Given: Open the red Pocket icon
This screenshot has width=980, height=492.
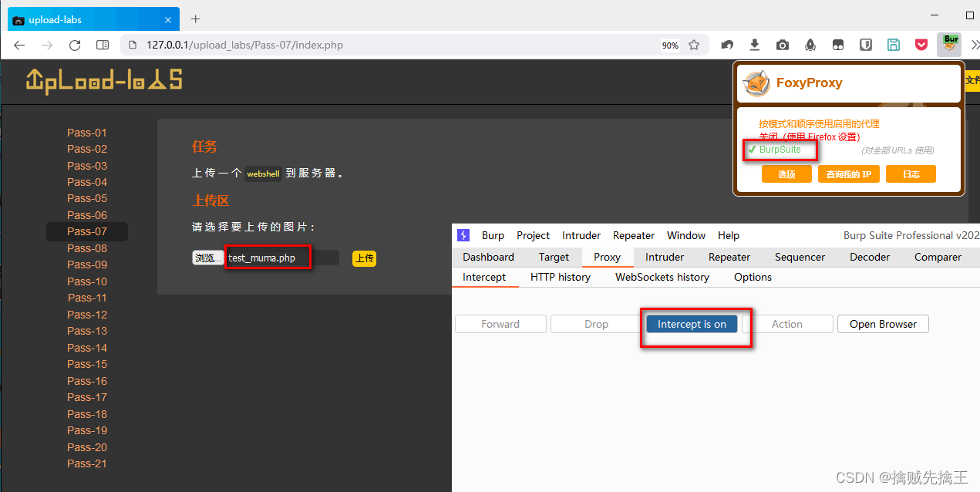Looking at the screenshot, I should [921, 45].
